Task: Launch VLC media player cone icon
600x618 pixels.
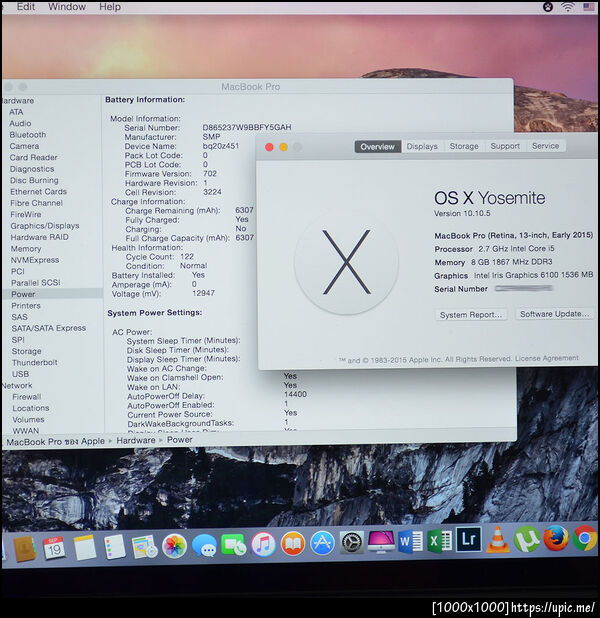Action: [x=498, y=539]
